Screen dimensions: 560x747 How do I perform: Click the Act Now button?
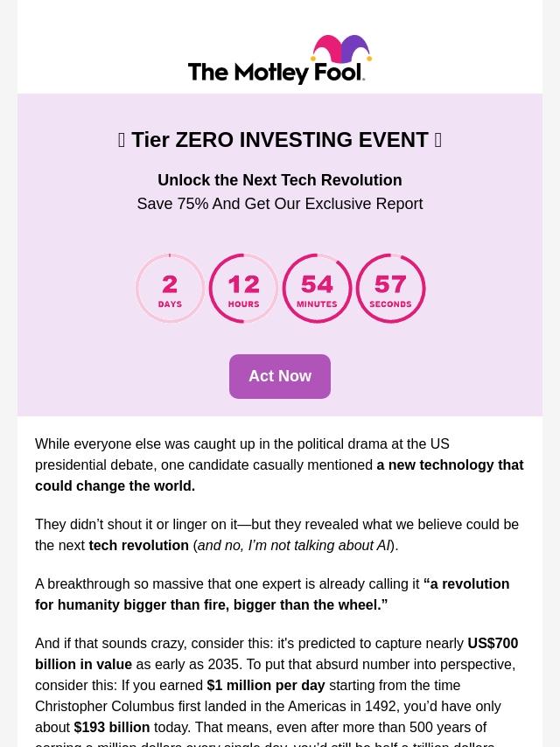[x=280, y=376]
